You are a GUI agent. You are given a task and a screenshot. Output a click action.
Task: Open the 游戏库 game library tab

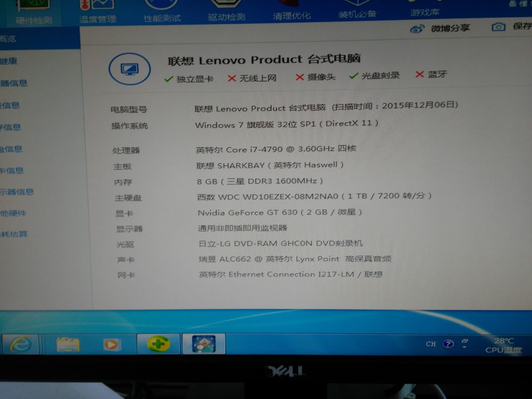pos(425,8)
